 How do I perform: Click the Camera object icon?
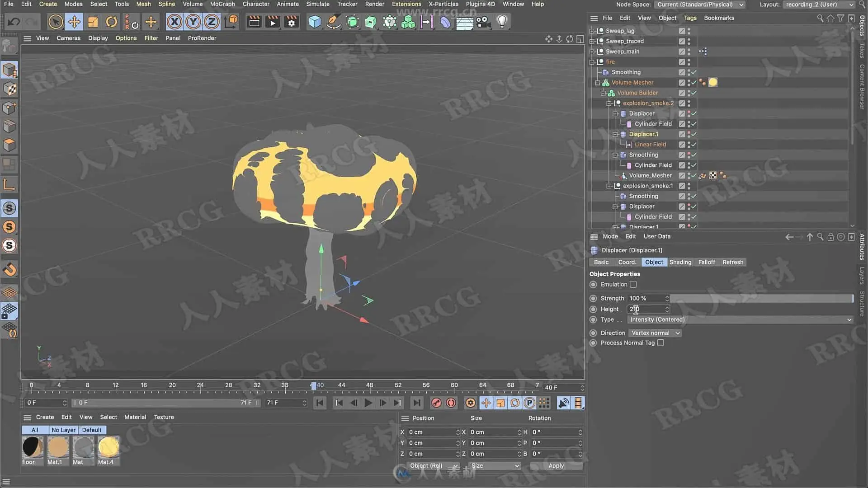[483, 22]
